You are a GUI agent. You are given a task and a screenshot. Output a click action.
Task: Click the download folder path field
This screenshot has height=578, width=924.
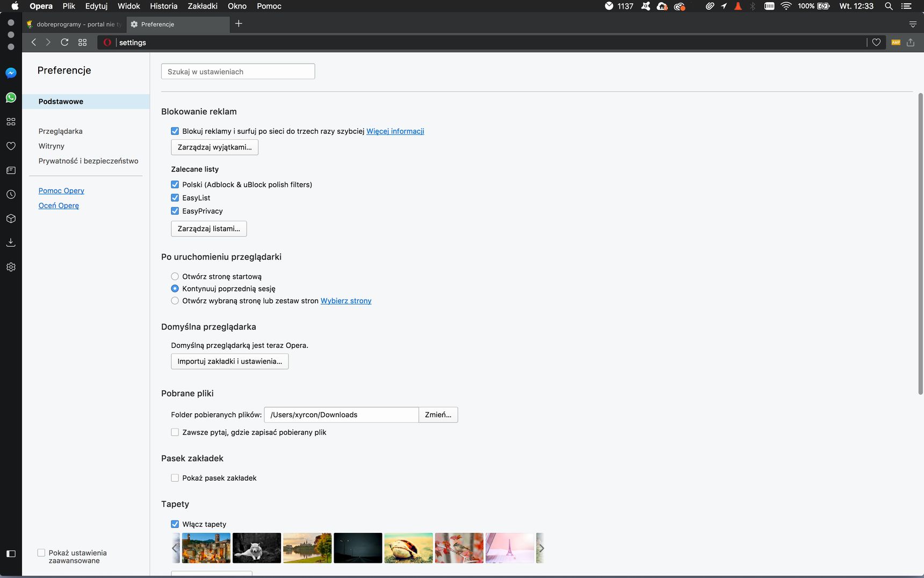coord(341,415)
